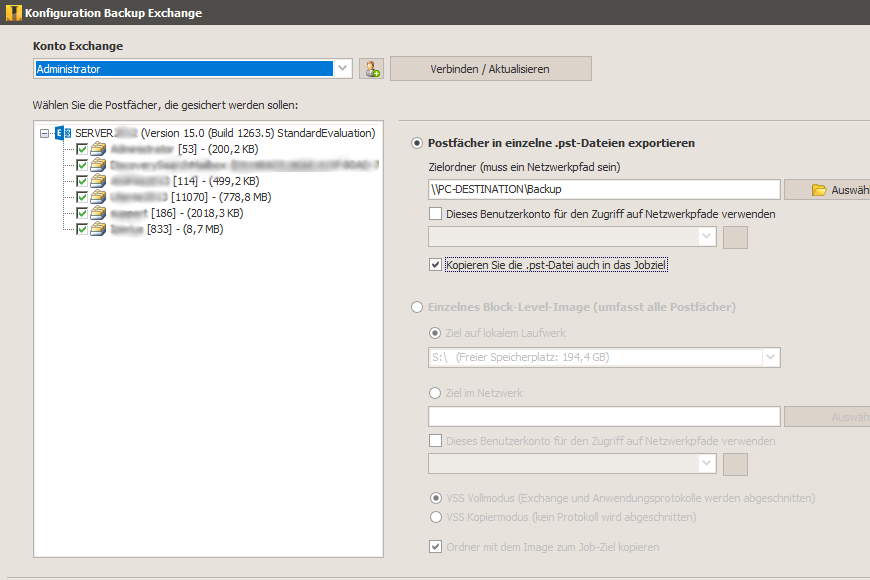870x580 pixels.
Task: Click the mailbox icon in the [186] row
Action: tap(98, 213)
